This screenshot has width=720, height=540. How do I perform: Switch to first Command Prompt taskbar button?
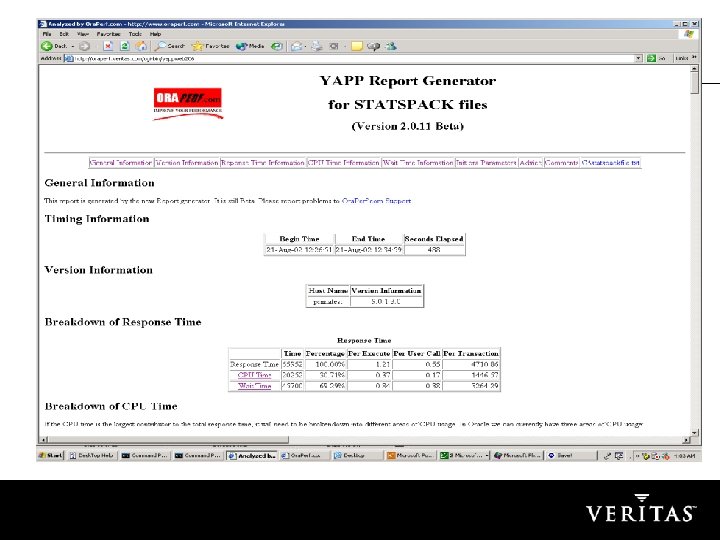145,456
